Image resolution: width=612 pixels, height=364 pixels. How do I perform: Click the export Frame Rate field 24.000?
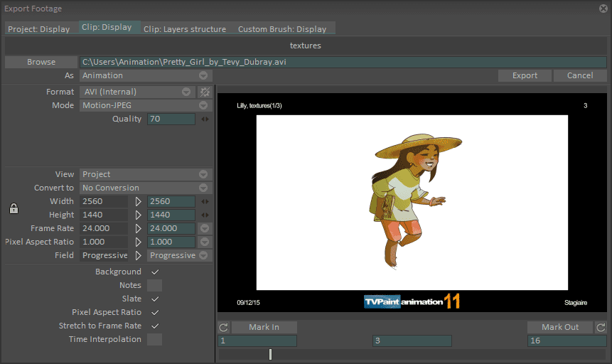(171, 228)
